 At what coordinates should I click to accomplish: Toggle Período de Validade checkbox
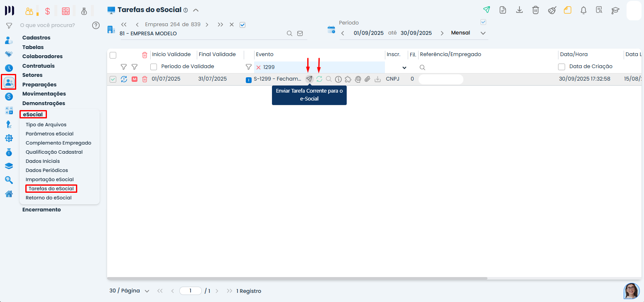coord(154,66)
